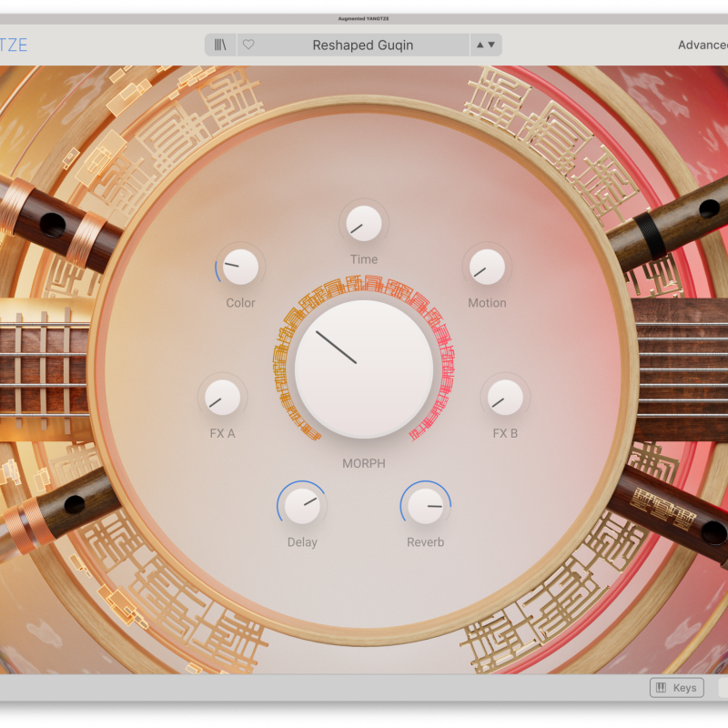Viewport: 728px width, 728px height.
Task: Select next preset with down arrow
Action: point(491,45)
